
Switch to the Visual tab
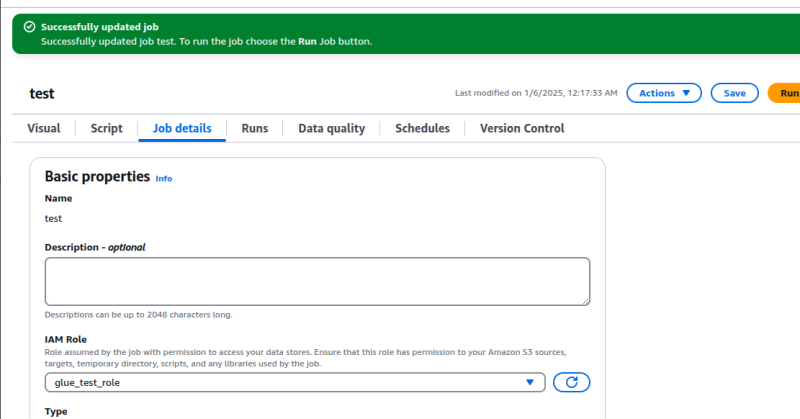click(43, 128)
